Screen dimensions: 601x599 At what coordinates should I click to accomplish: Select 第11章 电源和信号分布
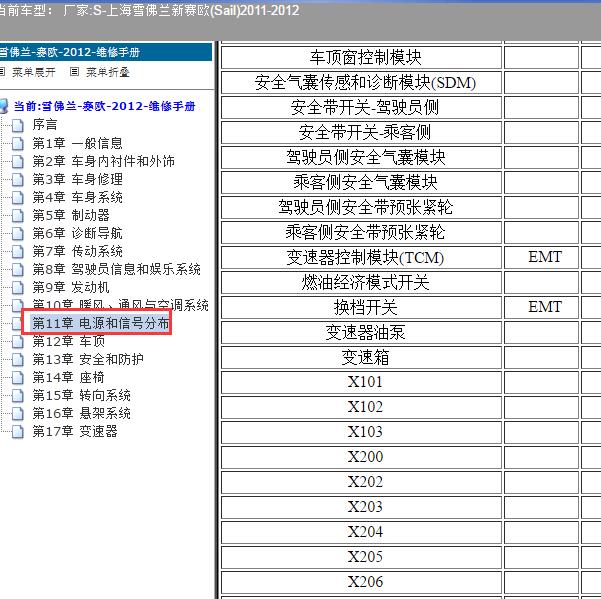pos(101,323)
